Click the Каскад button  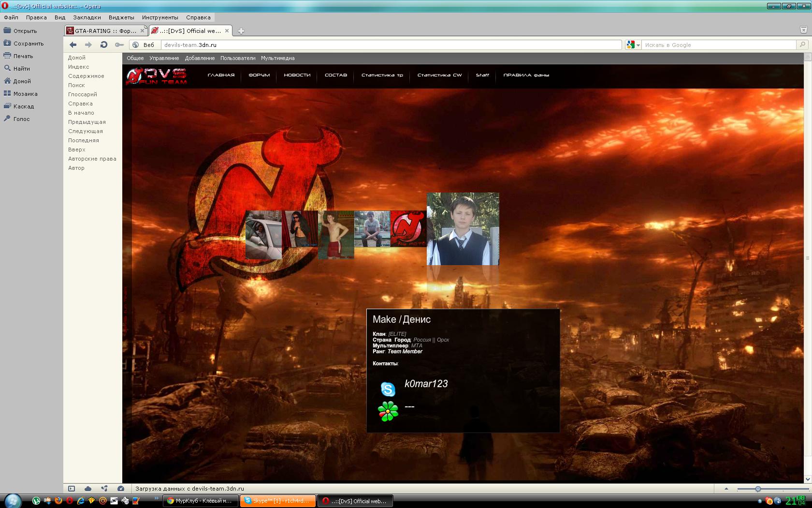click(x=19, y=106)
